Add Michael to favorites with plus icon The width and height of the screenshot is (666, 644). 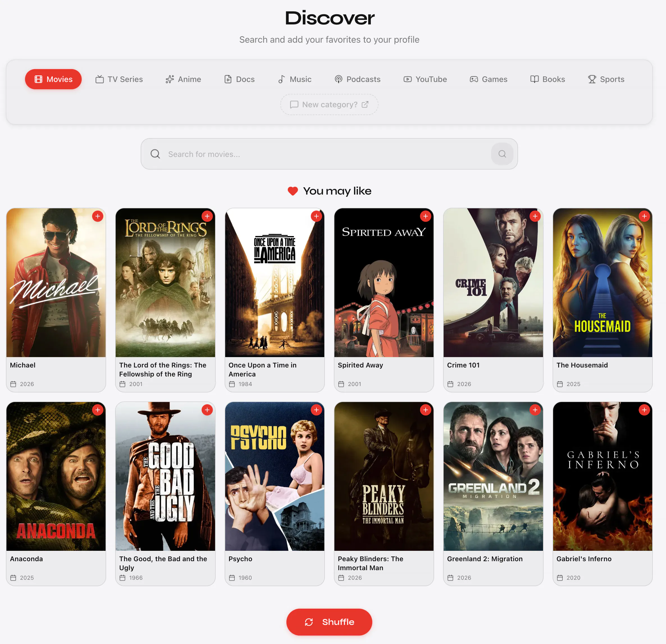coord(97,216)
